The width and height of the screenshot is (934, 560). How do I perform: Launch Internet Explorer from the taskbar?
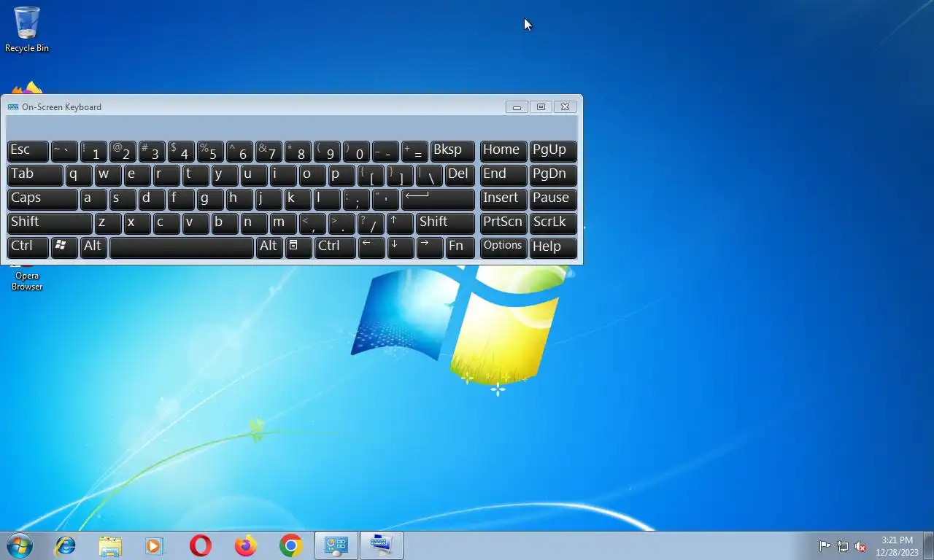66,545
